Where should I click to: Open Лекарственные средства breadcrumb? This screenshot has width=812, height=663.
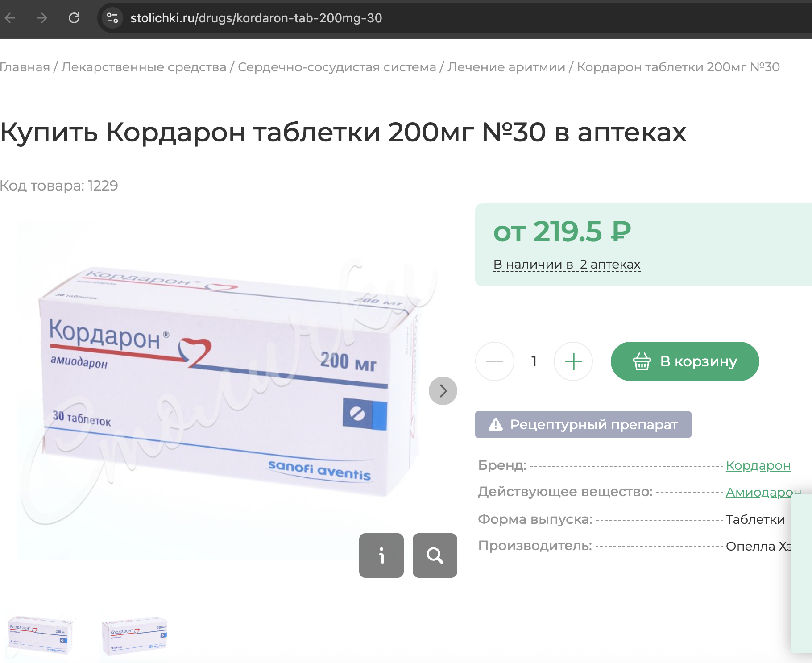click(144, 67)
